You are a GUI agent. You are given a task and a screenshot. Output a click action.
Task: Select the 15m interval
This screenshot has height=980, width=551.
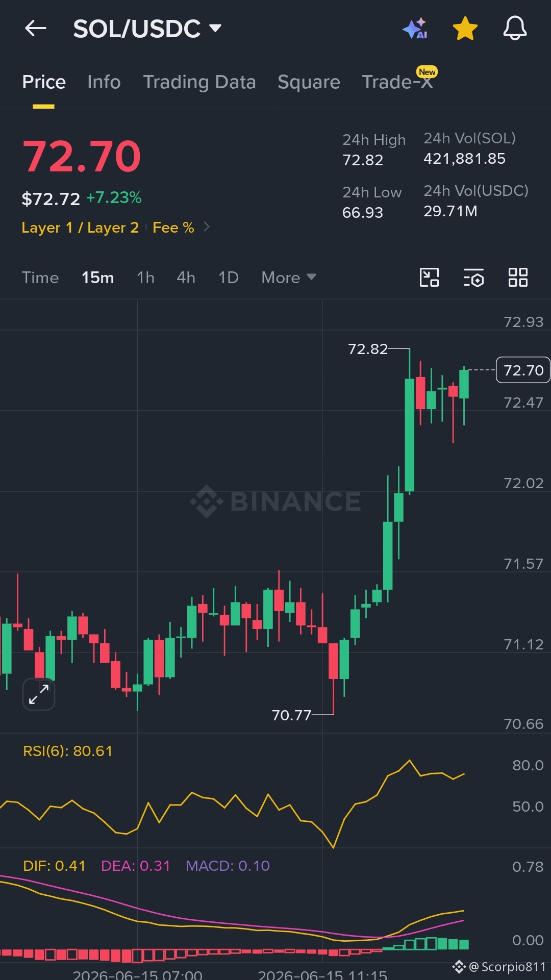(98, 278)
